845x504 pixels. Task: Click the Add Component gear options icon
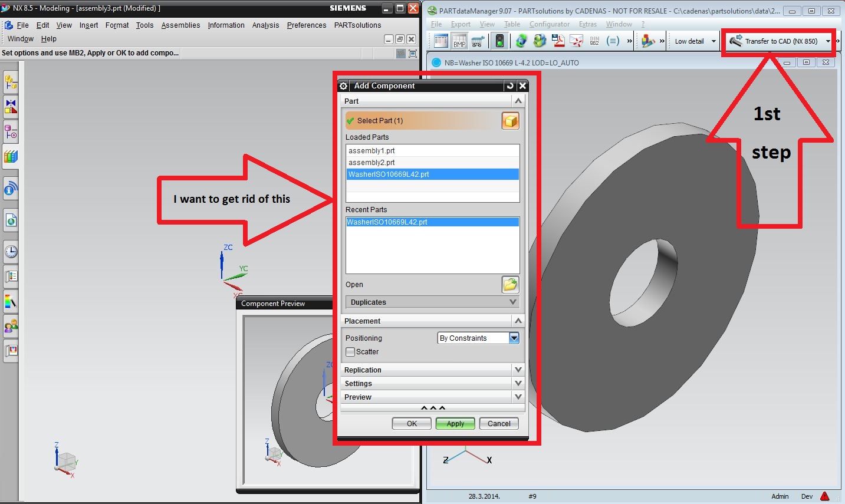[x=344, y=86]
